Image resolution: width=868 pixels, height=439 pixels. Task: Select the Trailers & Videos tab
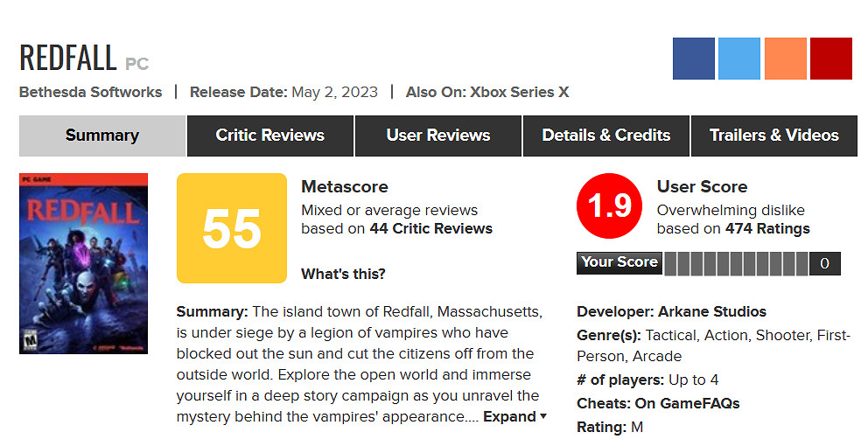[x=773, y=136]
